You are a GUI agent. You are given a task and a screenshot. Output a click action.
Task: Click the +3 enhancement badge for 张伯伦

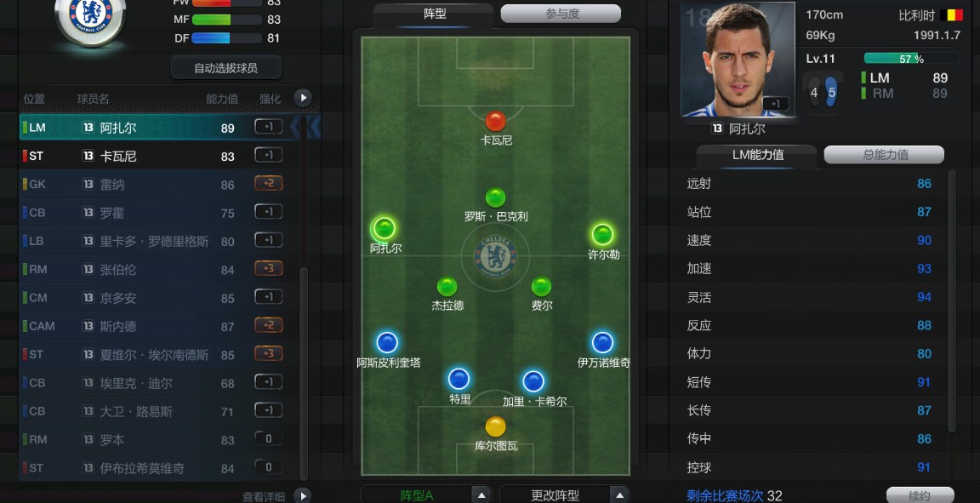pyautogui.click(x=269, y=269)
